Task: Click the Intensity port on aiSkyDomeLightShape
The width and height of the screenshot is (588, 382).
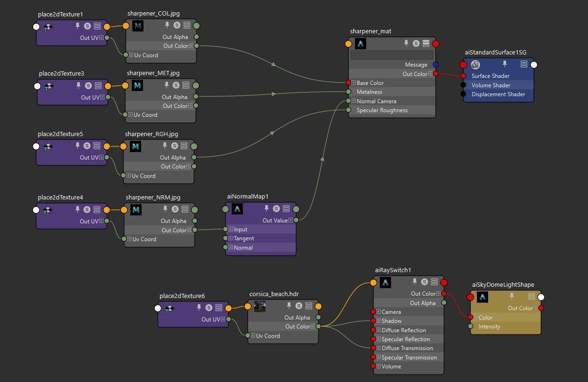Action: click(x=470, y=326)
